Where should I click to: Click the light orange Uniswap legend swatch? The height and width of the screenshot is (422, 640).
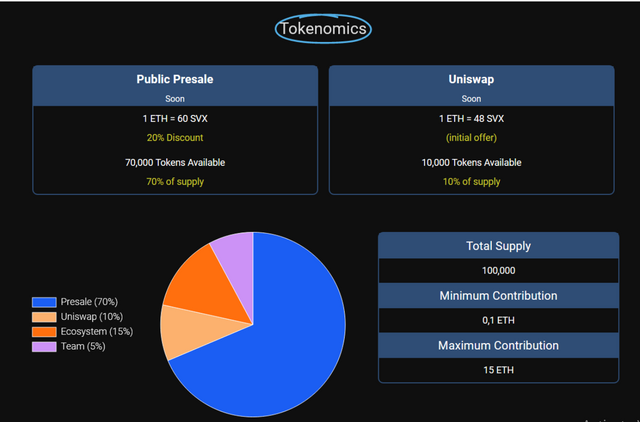pos(44,317)
